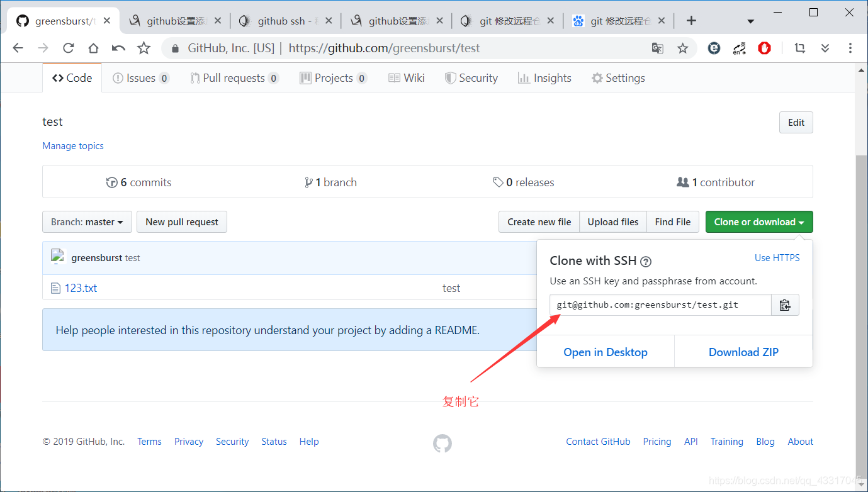
Task: Click the undo-close arrow next to the Home icon
Action: 118,48
